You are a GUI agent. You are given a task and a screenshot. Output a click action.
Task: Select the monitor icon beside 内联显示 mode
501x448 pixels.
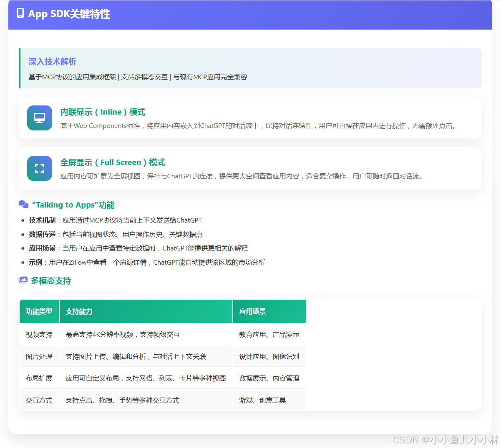(40, 118)
